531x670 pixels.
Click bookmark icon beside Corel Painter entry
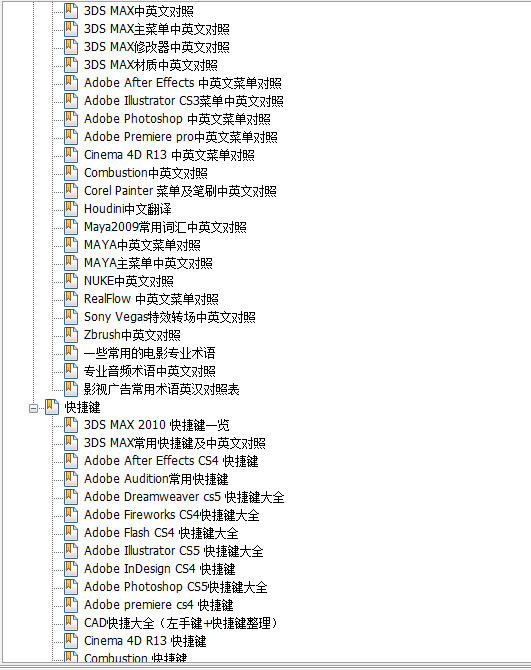tap(71, 191)
